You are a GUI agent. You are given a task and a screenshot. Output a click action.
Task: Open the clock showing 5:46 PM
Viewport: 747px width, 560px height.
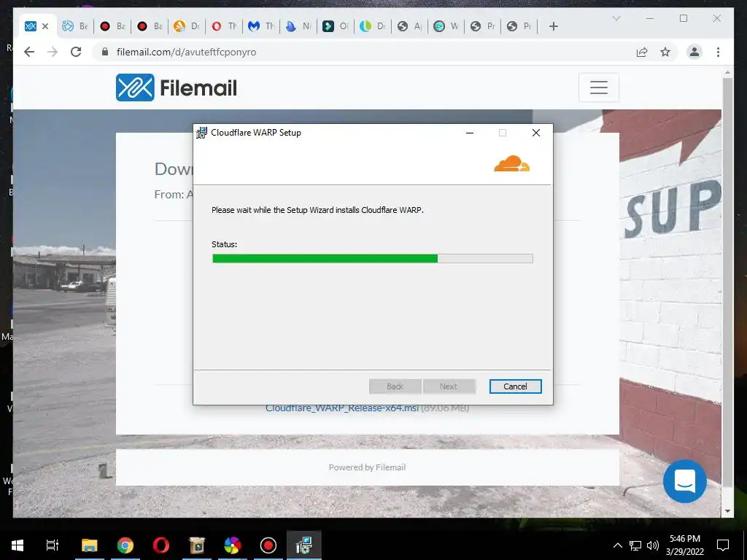[x=685, y=545]
